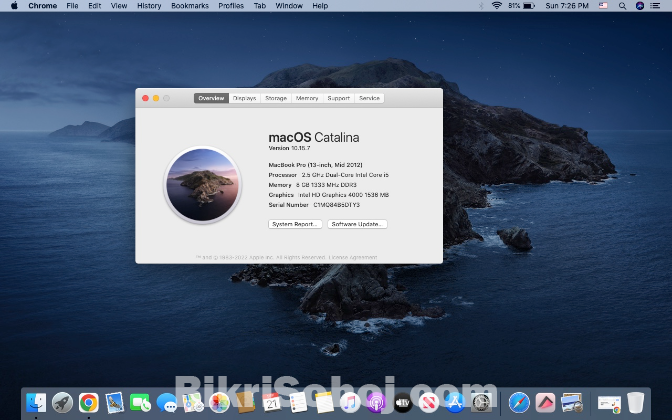Open the Trash in the Dock

point(636,403)
